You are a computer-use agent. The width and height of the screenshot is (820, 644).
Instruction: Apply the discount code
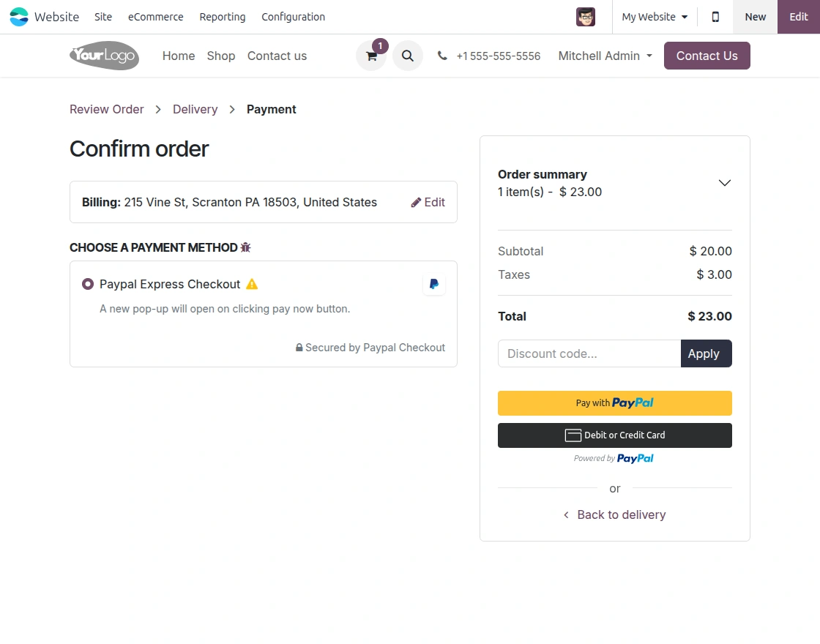pos(705,353)
